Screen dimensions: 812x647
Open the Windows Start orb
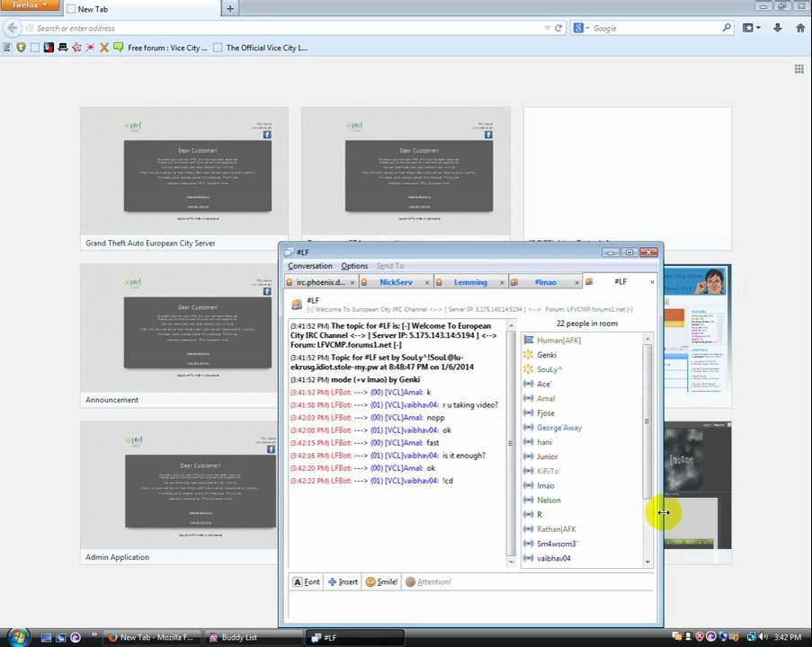[18, 636]
